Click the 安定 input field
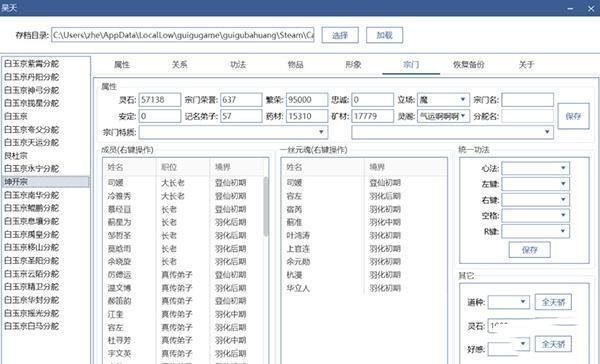 pyautogui.click(x=160, y=116)
